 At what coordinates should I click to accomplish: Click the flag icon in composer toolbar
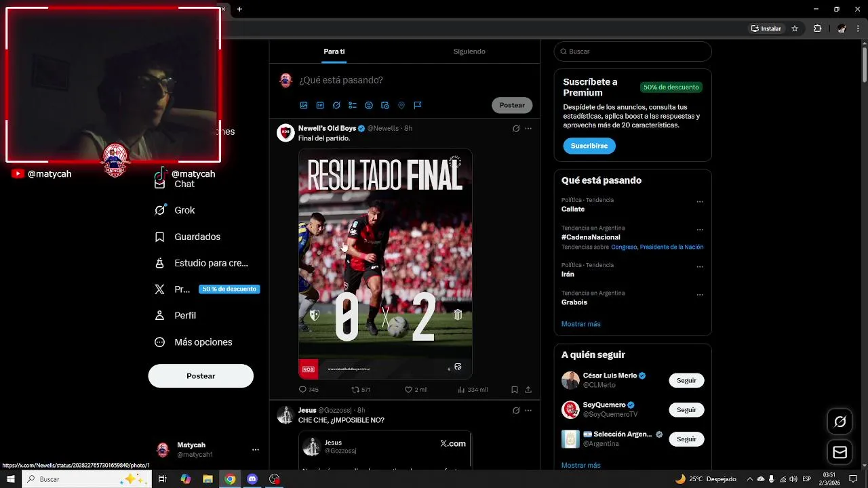pos(418,105)
